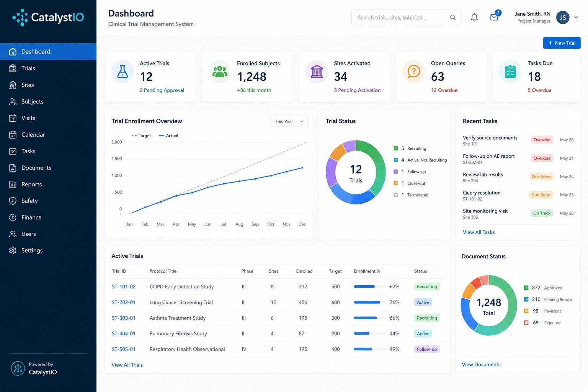Click the 5 Pending Activation text
588x392 pixels.
pyautogui.click(x=357, y=90)
